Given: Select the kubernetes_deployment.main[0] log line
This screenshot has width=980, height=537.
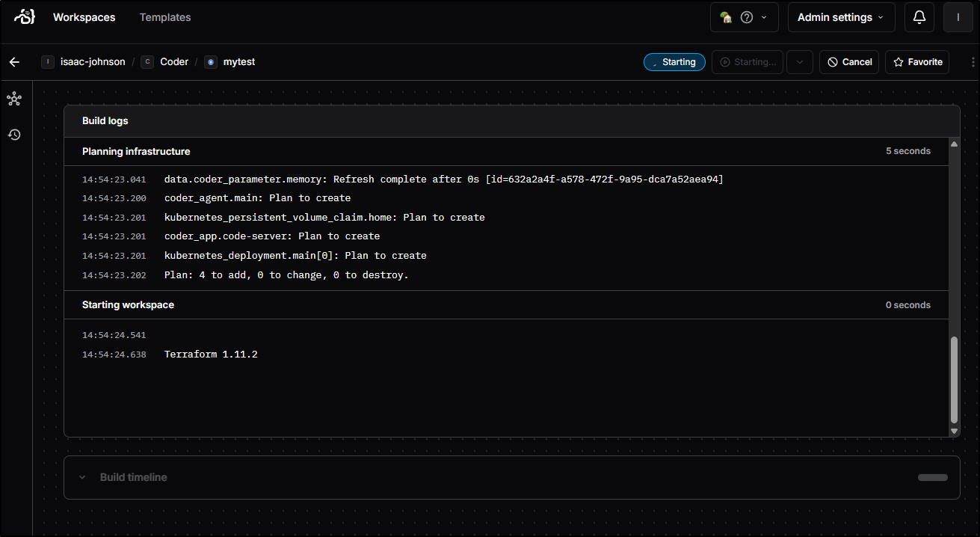Looking at the screenshot, I should point(295,256).
